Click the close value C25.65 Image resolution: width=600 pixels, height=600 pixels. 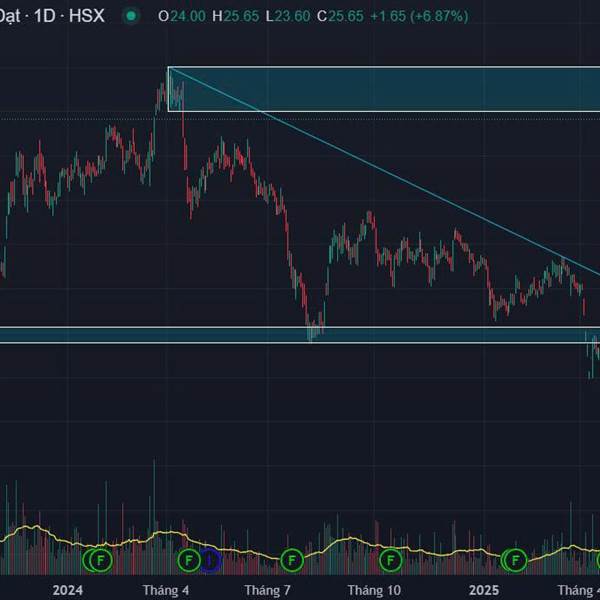point(340,16)
